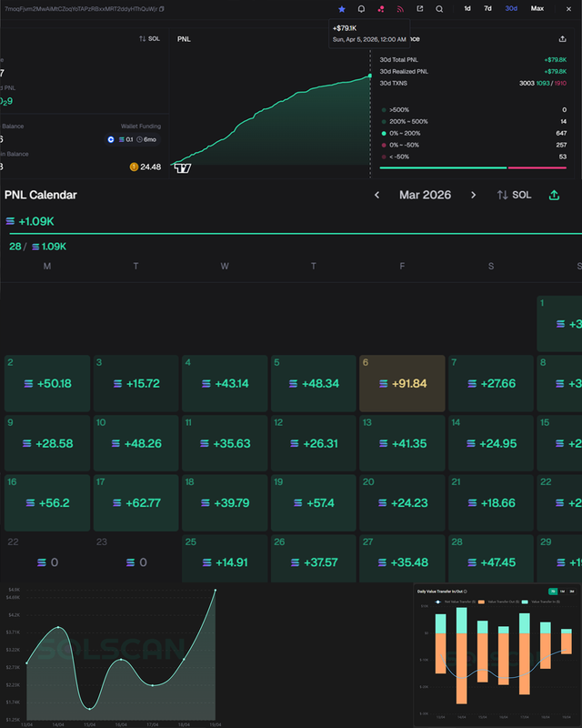This screenshot has height=728, width=582.
Task: Switch timeframe to 7d
Action: 487,8
